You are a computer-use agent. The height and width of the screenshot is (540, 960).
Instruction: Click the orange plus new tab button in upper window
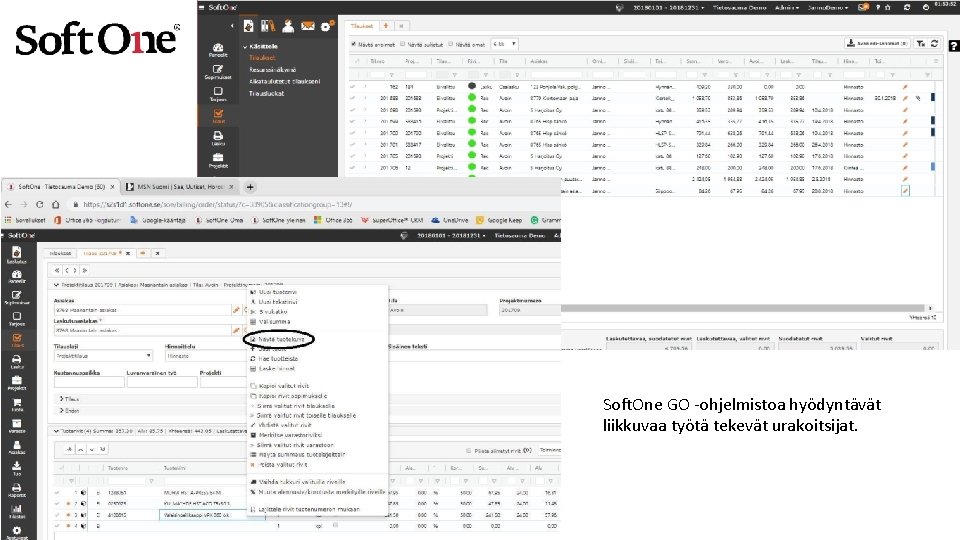click(x=386, y=26)
